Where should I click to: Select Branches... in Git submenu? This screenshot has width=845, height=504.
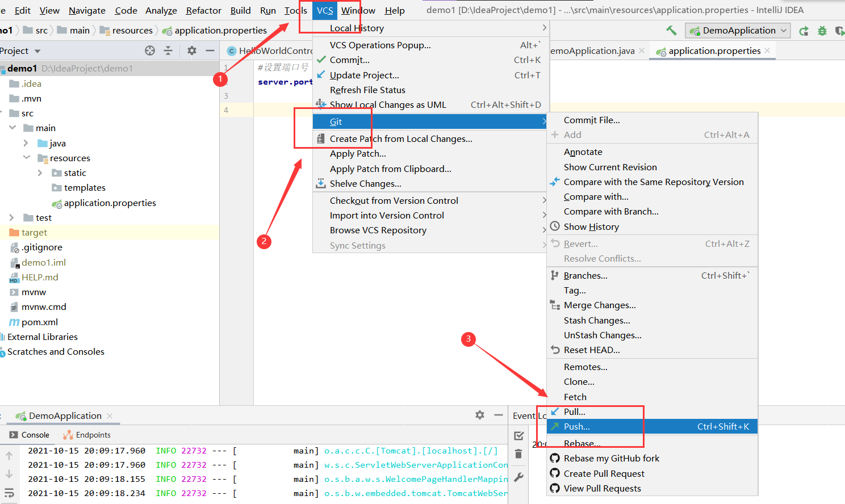tap(652, 275)
